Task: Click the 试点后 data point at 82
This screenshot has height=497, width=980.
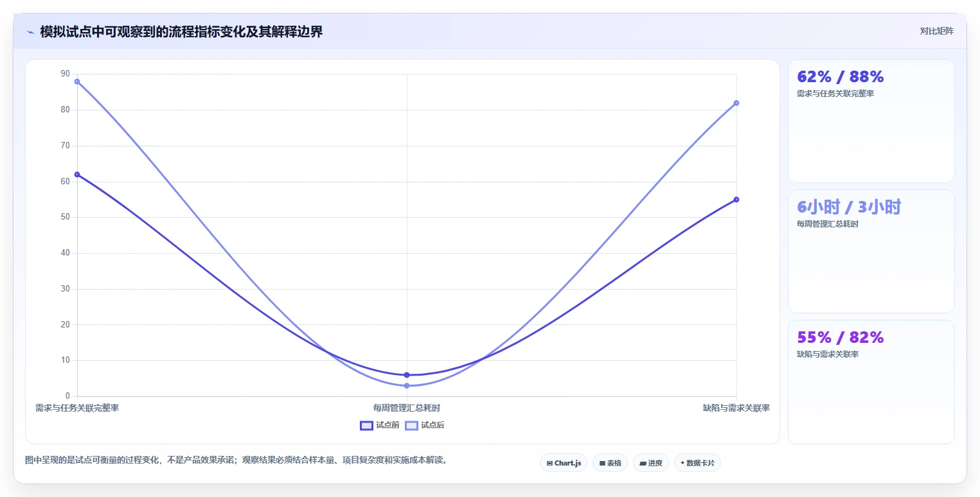Action: coord(736,103)
